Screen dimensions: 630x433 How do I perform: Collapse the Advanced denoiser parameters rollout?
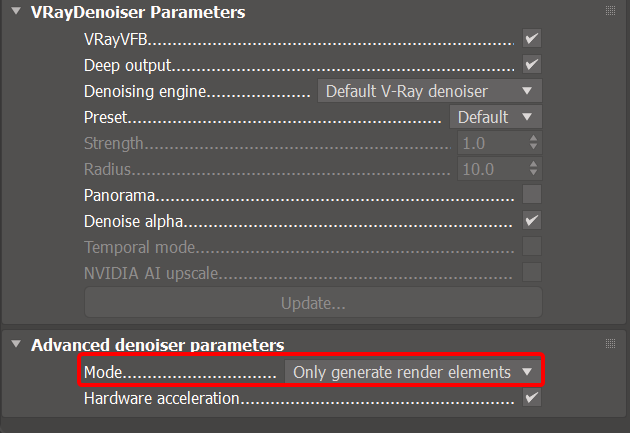pyautogui.click(x=15, y=345)
